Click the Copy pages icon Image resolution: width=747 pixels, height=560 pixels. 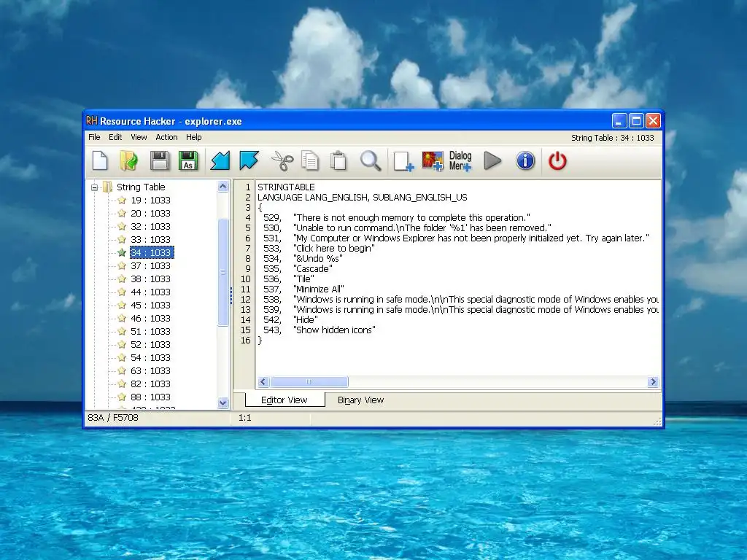coord(310,160)
